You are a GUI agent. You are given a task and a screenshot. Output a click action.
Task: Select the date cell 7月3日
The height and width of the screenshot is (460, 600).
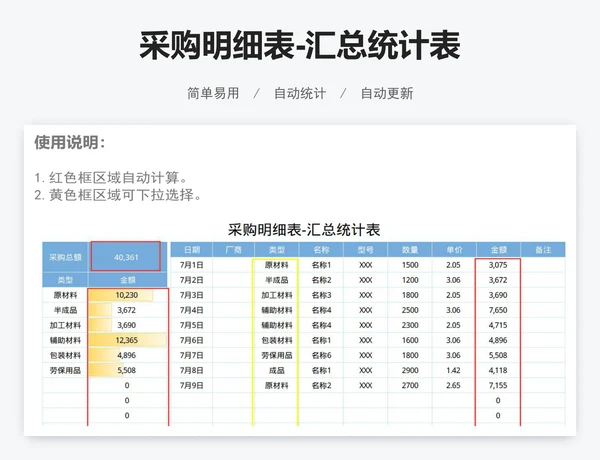pyautogui.click(x=192, y=295)
